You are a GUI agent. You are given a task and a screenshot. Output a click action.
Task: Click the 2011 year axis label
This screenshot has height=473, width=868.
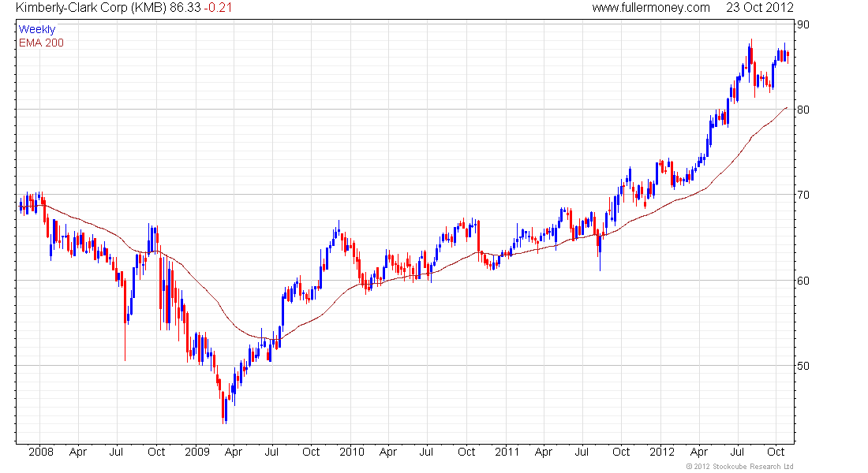click(507, 452)
